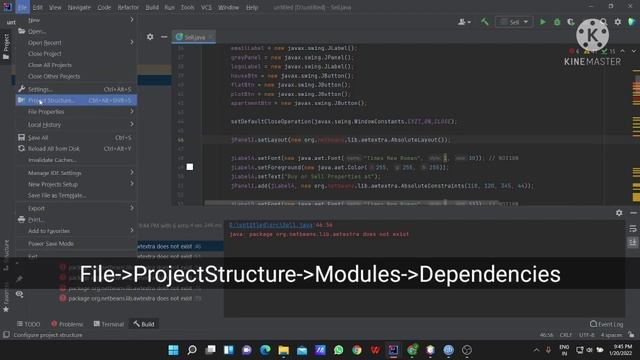Click the CRLF line separator status entry
Screen dimensions: 640x360
point(565,335)
